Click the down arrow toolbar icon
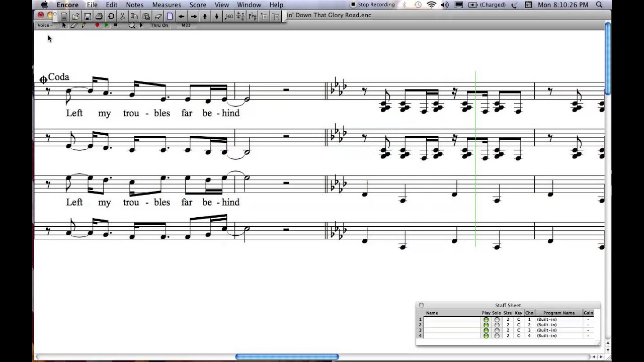The image size is (644, 362). 217,16
